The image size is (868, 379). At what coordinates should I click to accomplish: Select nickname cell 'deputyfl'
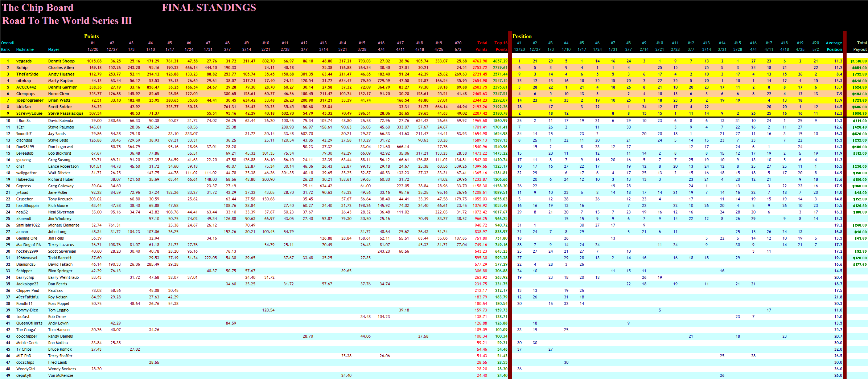[x=24, y=376]
